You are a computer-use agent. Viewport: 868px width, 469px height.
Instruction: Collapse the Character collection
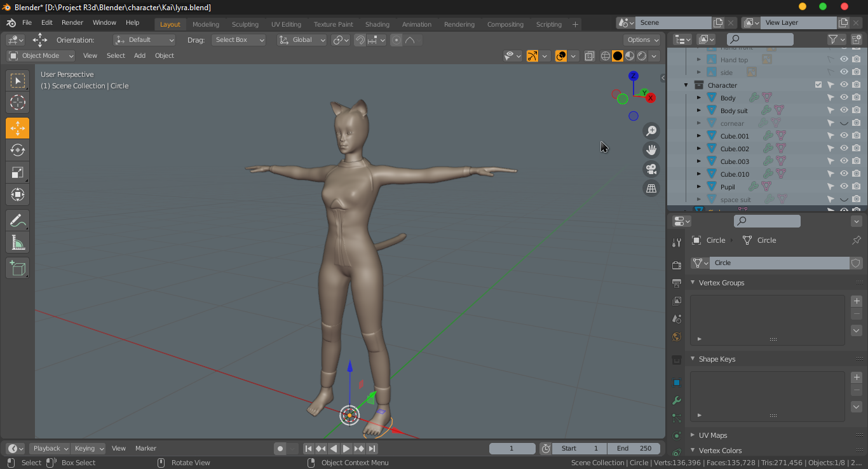686,85
